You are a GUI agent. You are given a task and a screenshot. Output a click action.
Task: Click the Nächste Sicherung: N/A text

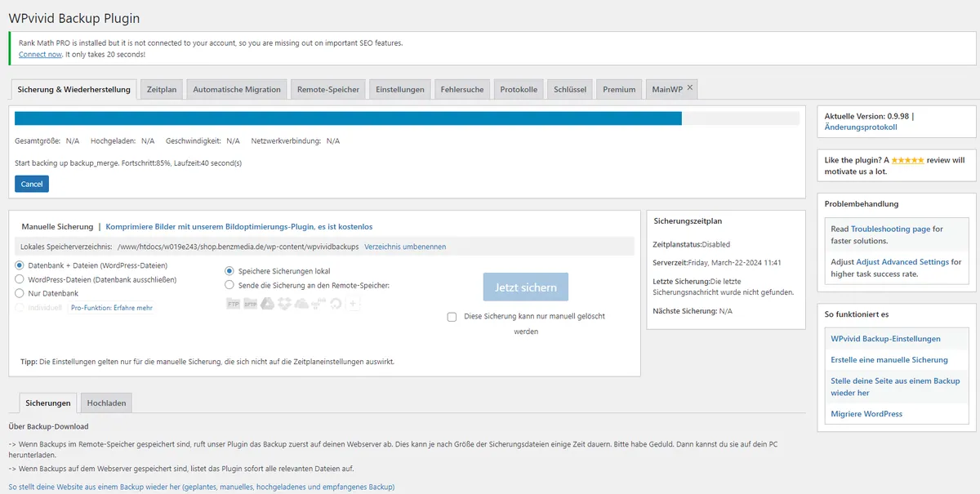[693, 311]
